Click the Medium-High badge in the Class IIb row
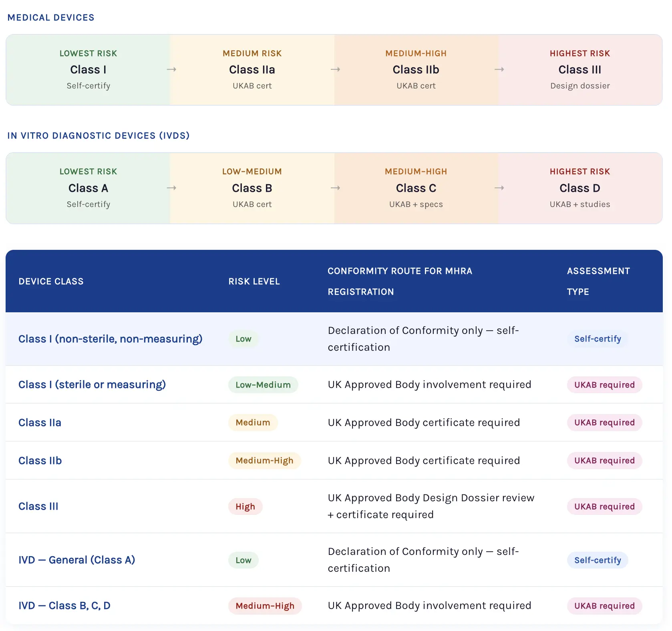The width and height of the screenshot is (672, 631). point(264,461)
